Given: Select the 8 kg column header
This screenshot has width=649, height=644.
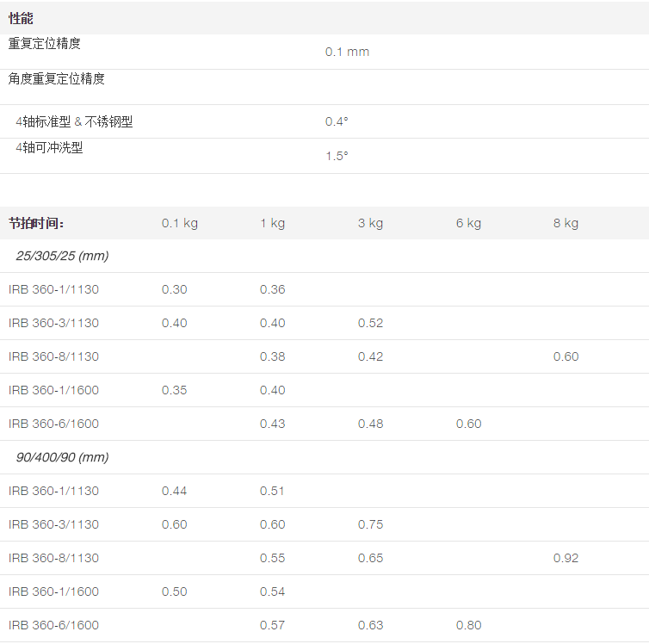Looking at the screenshot, I should (566, 223).
